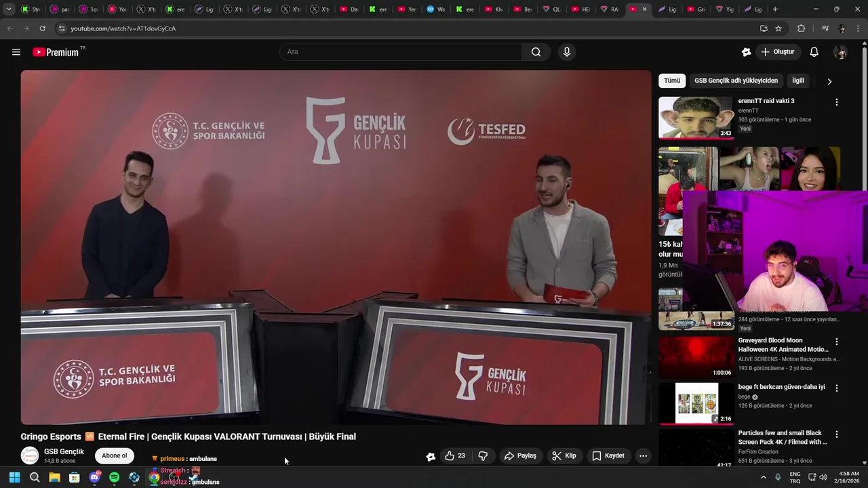Go to YouTube Premium home logo
This screenshot has height=488, width=868.
[56, 52]
